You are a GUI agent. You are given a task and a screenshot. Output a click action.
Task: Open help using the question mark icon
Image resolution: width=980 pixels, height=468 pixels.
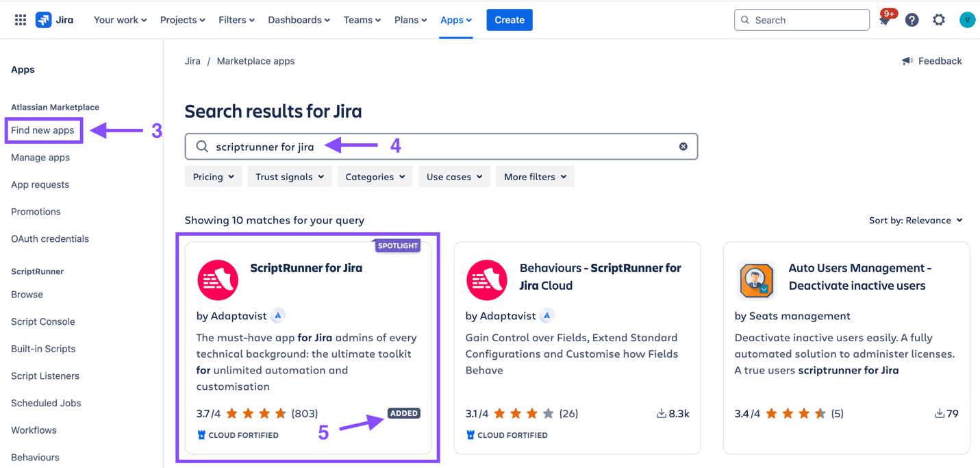tap(912, 19)
